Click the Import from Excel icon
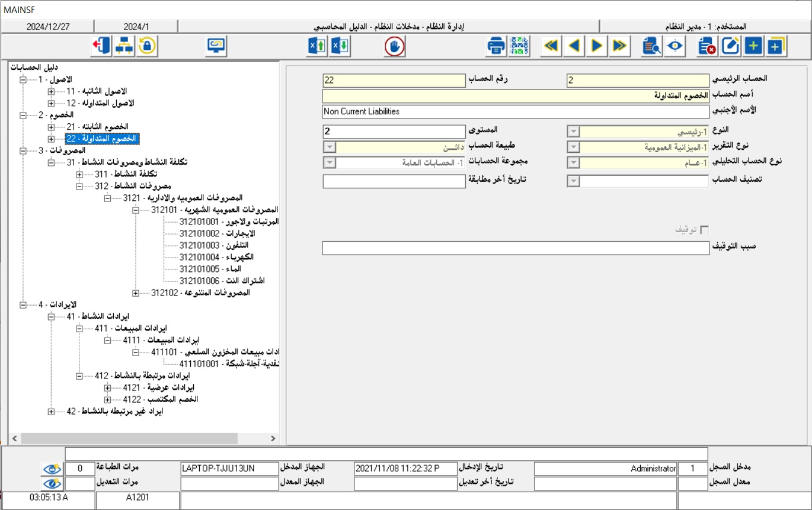This screenshot has width=812, height=510. point(338,45)
